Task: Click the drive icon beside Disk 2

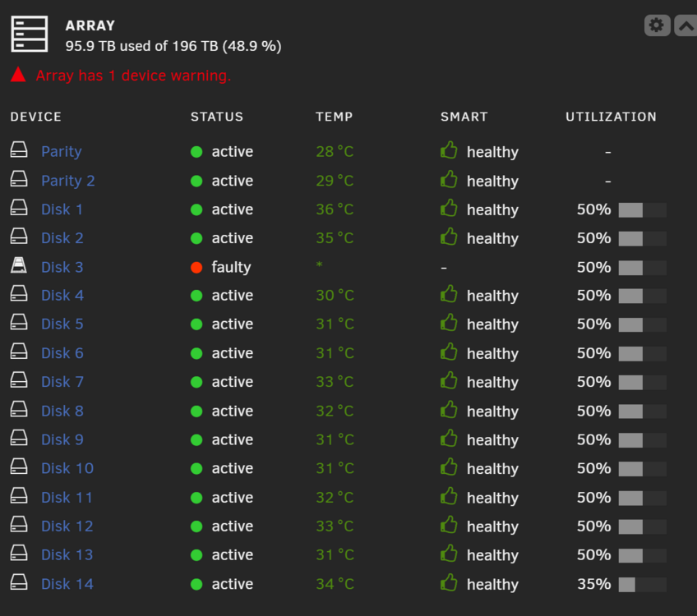Action: [19, 236]
